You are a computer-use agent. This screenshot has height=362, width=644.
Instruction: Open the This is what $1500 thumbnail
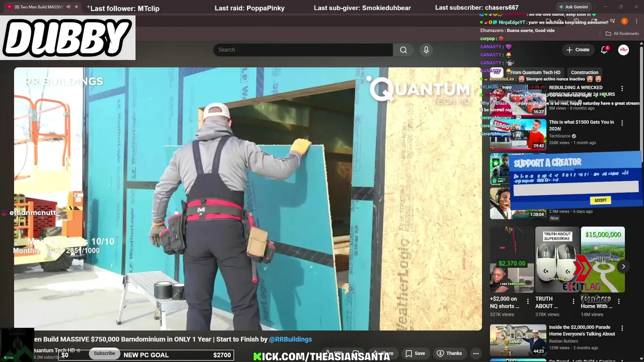(518, 134)
